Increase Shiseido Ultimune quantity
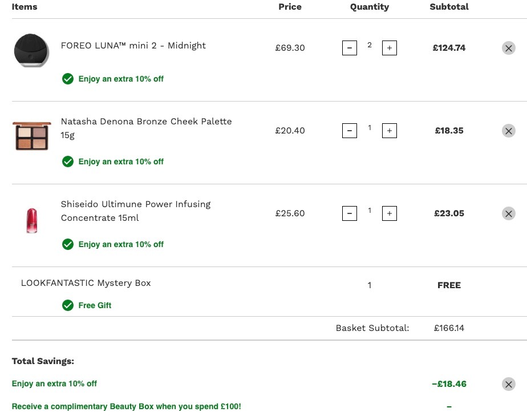The height and width of the screenshot is (420, 527). point(389,213)
